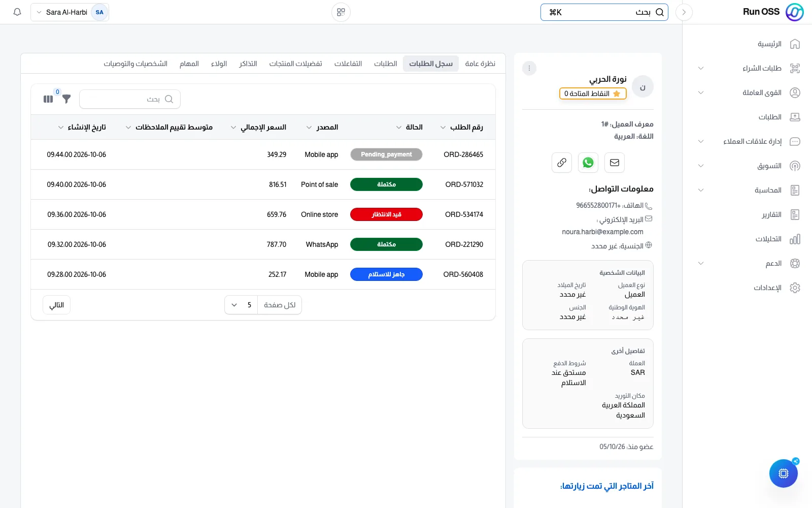812x508 pixels.
Task: Open customer card three-dot menu
Action: click(x=529, y=68)
